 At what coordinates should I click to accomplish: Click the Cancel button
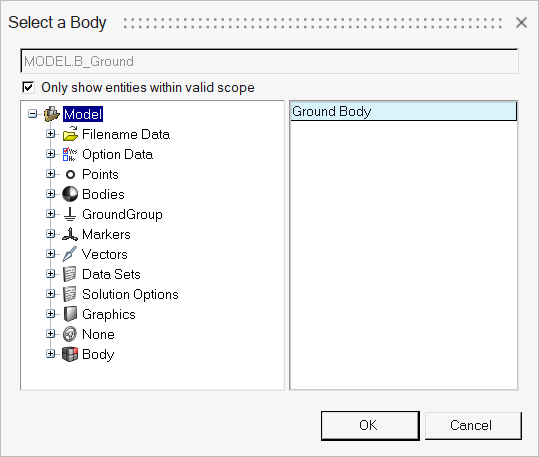coord(473,425)
